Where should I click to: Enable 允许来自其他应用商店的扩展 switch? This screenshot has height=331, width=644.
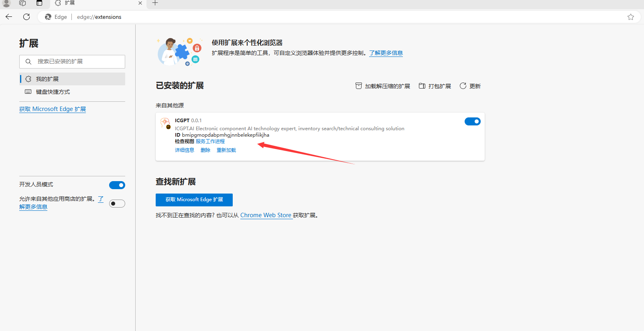117,204
